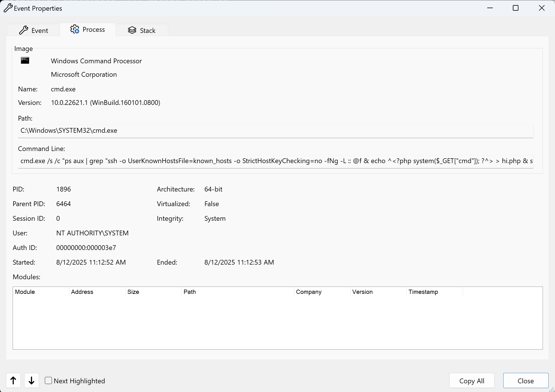
Task: Click the cmd.exe application icon under Image
Action: pos(24,60)
